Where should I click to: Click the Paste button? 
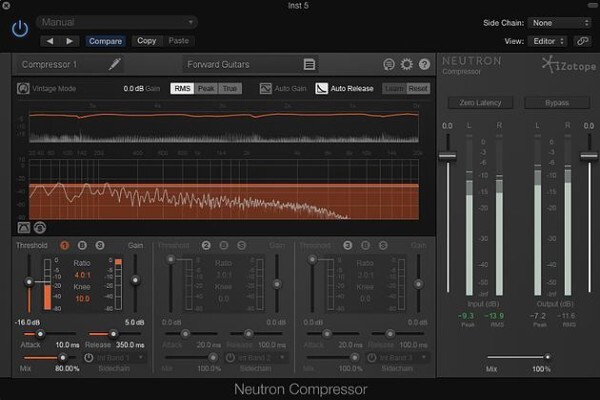(x=179, y=41)
